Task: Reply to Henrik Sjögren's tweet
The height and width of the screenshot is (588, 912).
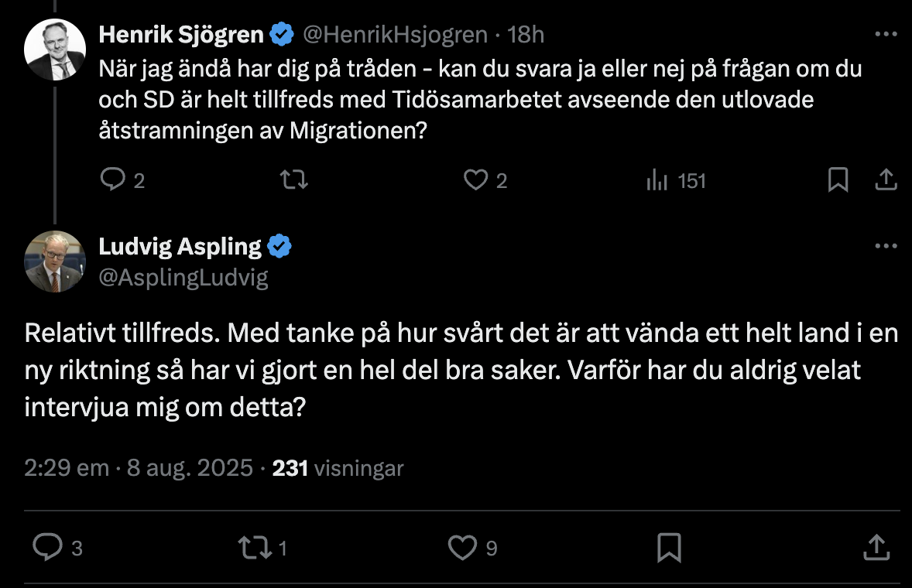Action: click(x=113, y=180)
